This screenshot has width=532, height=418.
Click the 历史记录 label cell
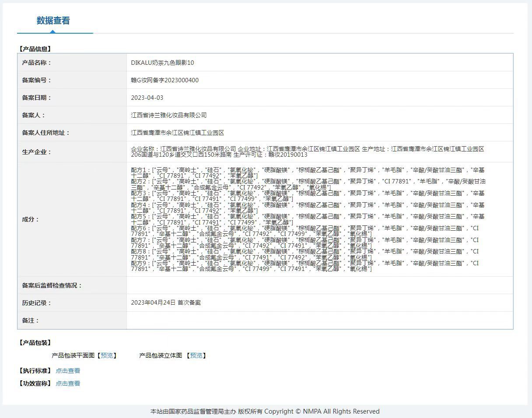coord(72,302)
